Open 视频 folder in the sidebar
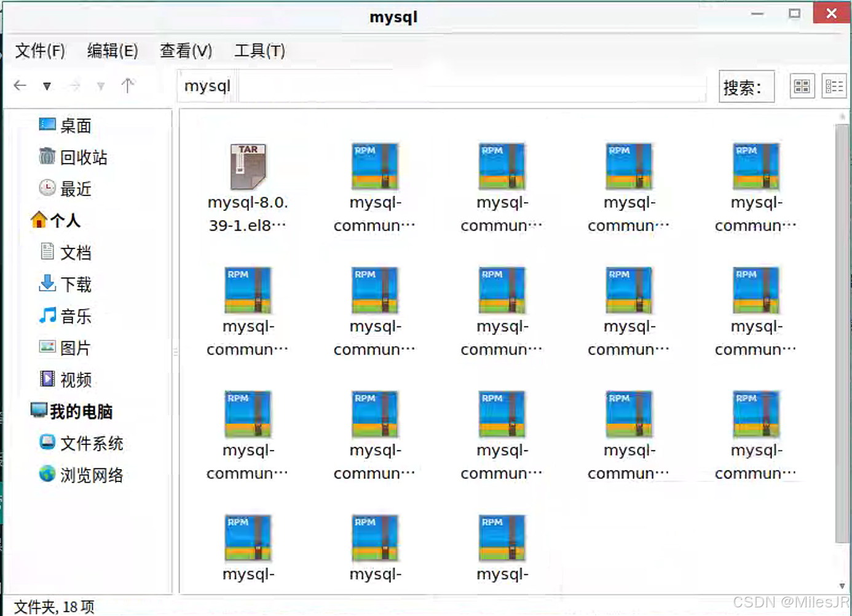 pyautogui.click(x=65, y=379)
